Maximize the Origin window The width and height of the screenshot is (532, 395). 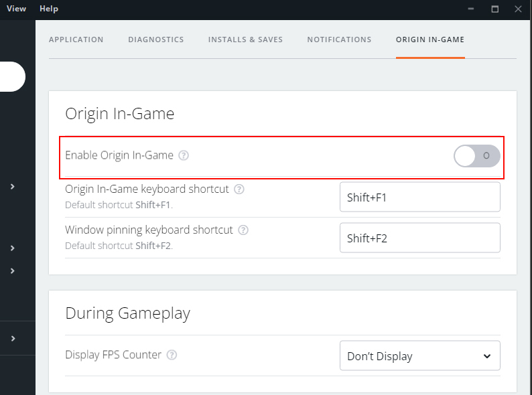coord(495,9)
